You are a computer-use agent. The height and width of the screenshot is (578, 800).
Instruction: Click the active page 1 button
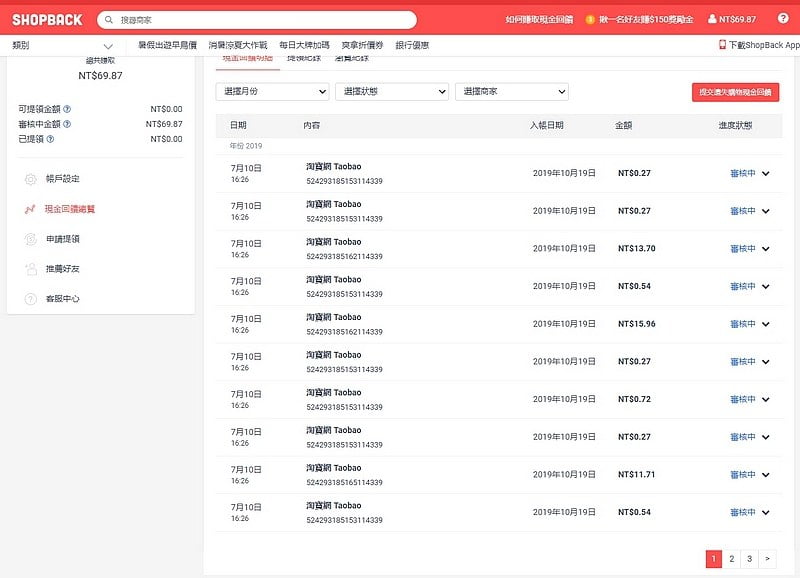coord(714,559)
